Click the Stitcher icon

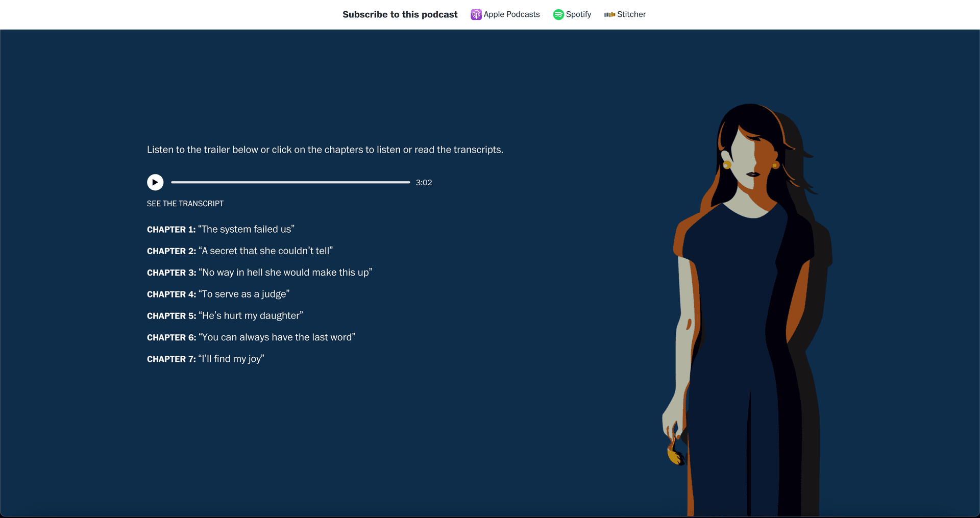point(610,14)
